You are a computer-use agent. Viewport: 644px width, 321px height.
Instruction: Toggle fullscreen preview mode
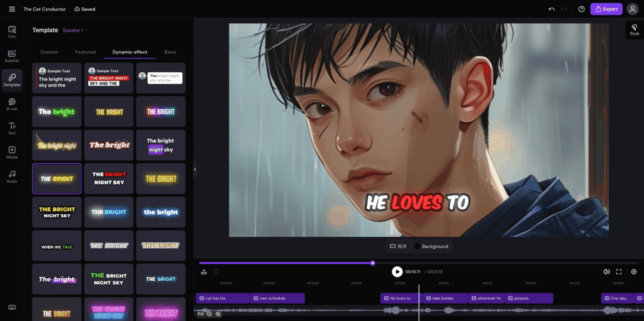click(x=619, y=272)
